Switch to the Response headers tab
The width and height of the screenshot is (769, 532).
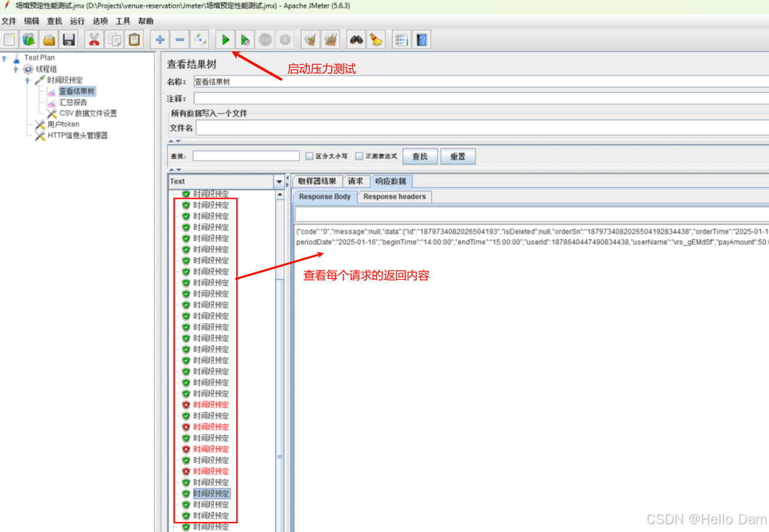[x=395, y=196]
